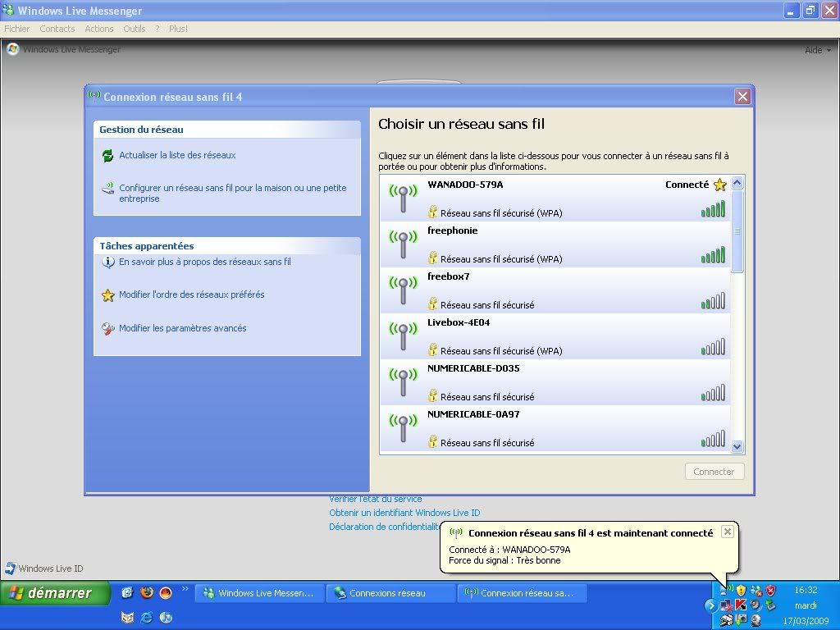This screenshot has height=630, width=840.
Task: Click the info icon for wireless networks
Action: tap(107, 262)
